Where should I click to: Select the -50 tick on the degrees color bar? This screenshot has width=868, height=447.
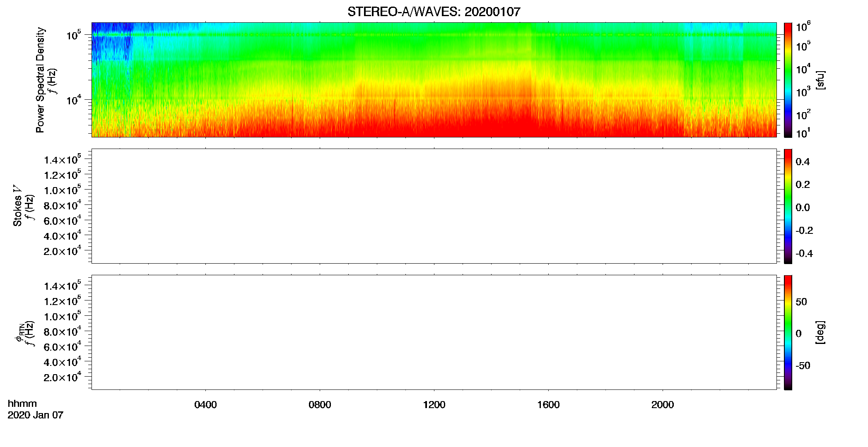click(x=803, y=366)
